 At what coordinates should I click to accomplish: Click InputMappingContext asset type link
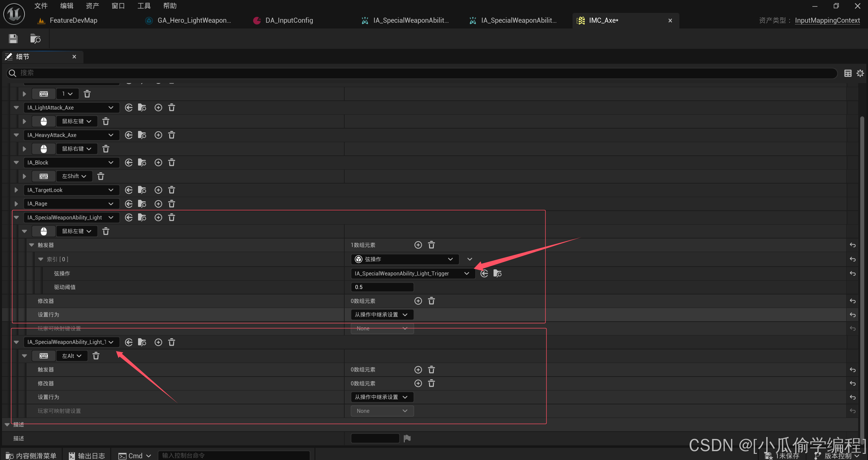827,20
